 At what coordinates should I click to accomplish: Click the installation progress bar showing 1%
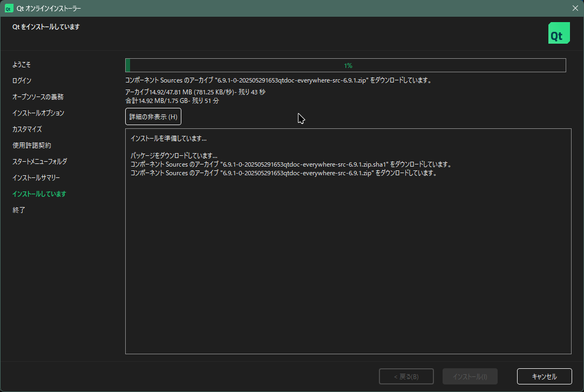click(x=345, y=65)
